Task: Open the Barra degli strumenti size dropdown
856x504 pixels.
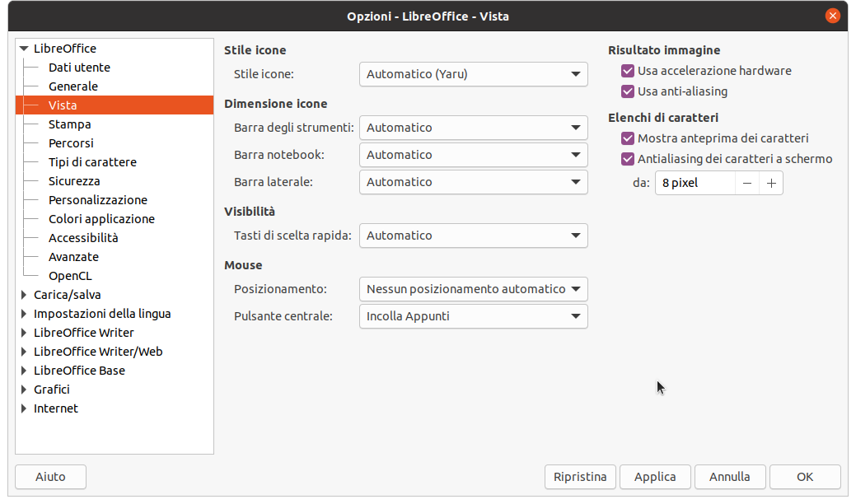Action: (x=474, y=128)
